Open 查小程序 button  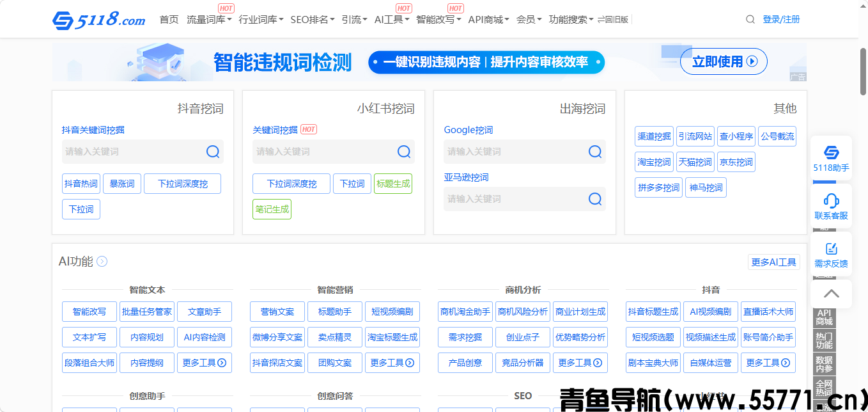[x=736, y=136]
